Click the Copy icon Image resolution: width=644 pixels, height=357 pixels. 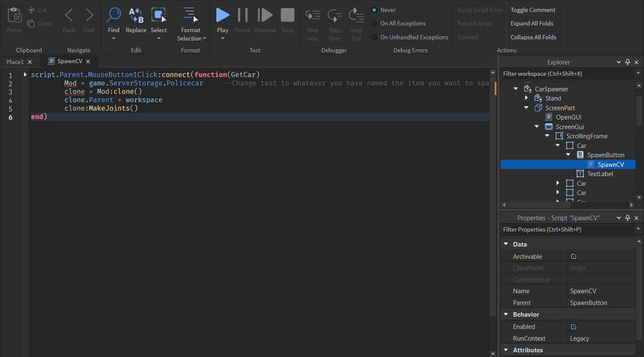coord(31,24)
